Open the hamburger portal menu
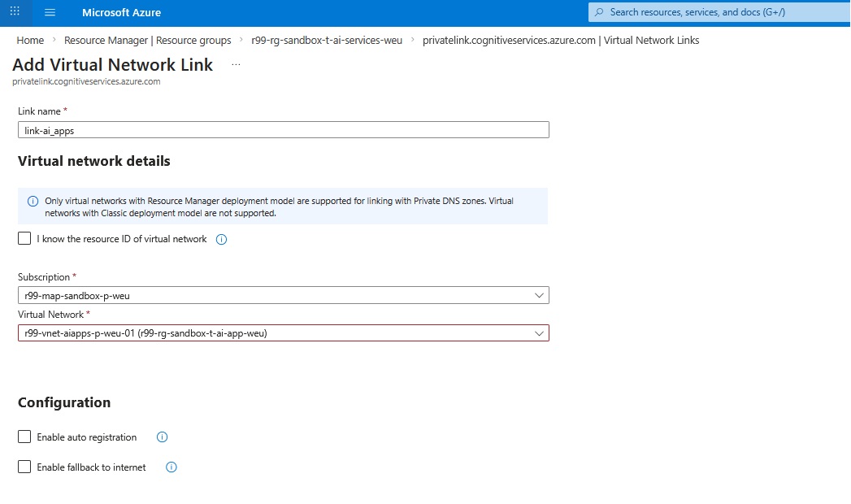This screenshot has height=504, width=851. coord(50,12)
